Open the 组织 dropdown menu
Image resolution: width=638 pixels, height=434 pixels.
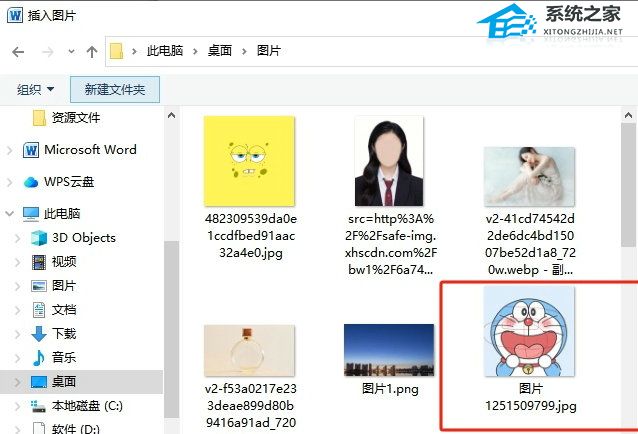pos(35,89)
